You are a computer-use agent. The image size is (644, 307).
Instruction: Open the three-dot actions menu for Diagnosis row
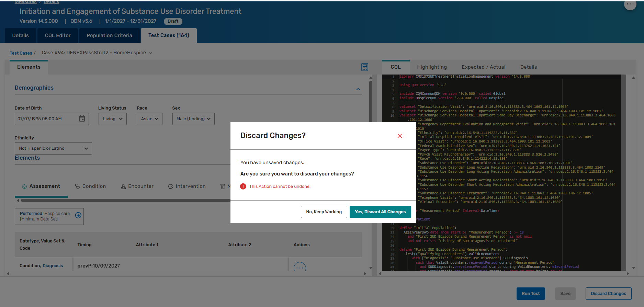click(300, 268)
